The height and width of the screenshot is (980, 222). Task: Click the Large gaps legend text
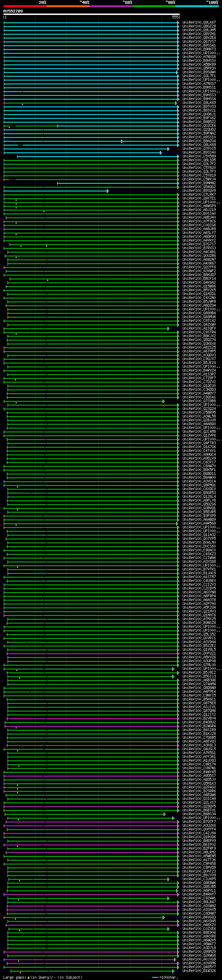click(43, 977)
